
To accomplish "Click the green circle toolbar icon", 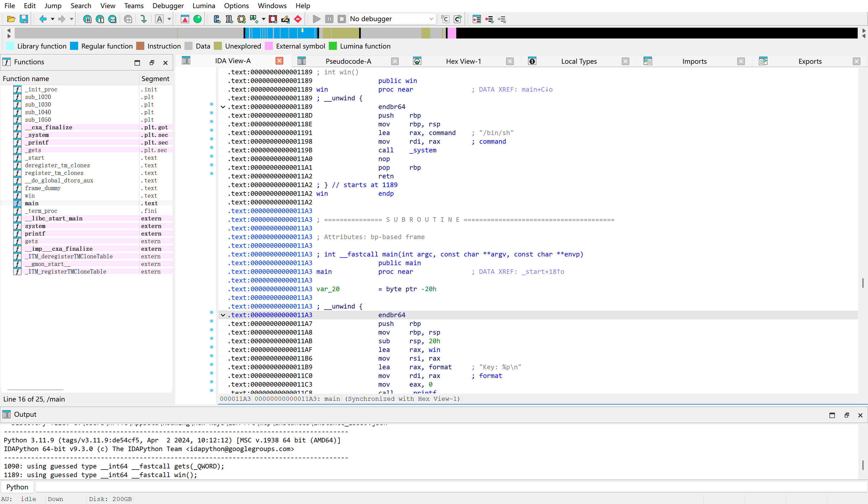I will pyautogui.click(x=197, y=19).
